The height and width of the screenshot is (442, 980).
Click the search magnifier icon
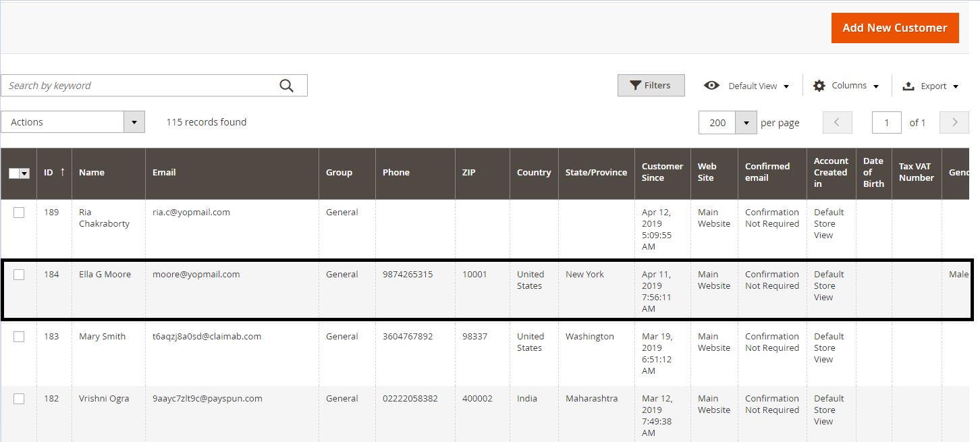(286, 85)
